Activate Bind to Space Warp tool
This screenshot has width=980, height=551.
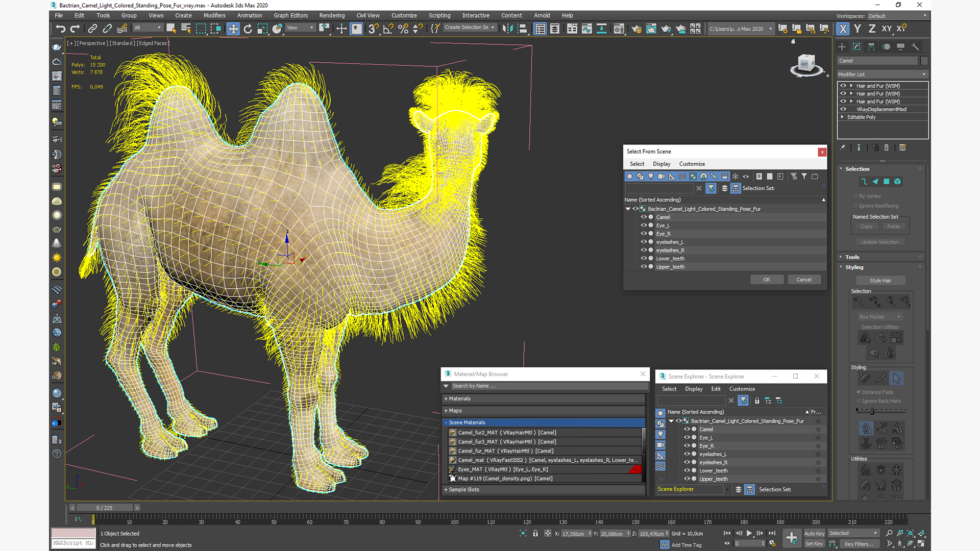tap(122, 29)
